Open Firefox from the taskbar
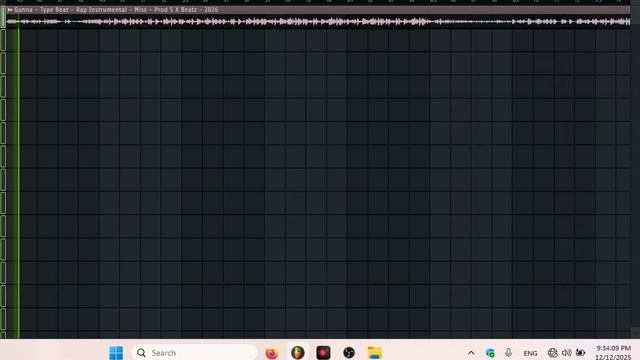The height and width of the screenshot is (360, 640). coord(272,353)
